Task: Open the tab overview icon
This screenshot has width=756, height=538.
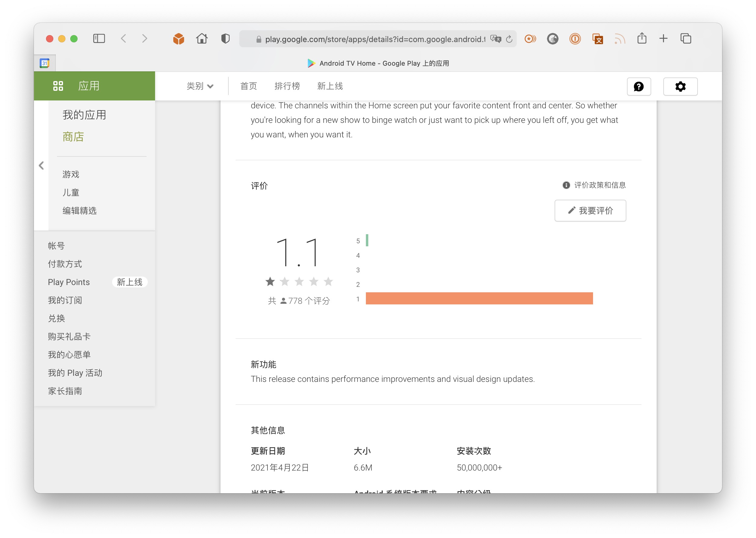Action: 685,39
